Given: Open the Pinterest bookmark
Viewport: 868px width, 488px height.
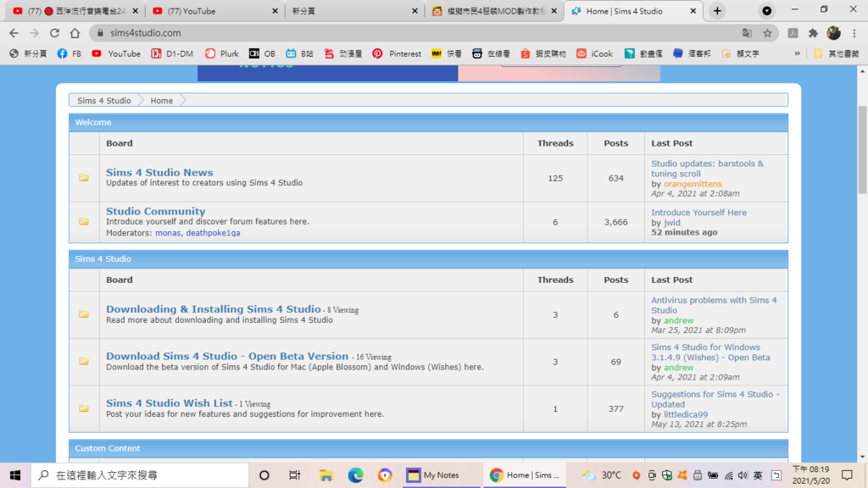Looking at the screenshot, I should pos(397,53).
